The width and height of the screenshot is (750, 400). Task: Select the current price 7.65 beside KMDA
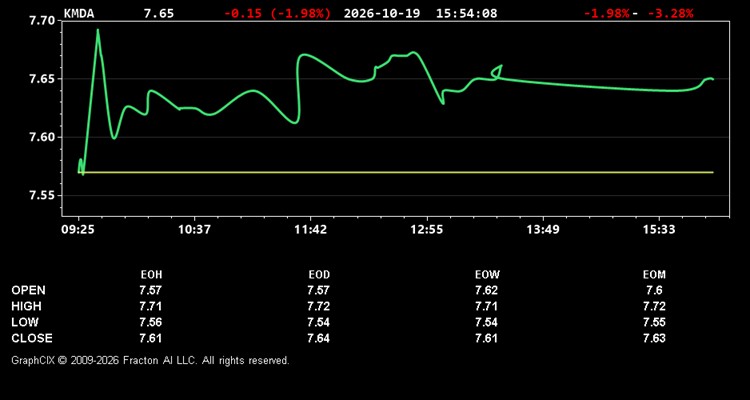point(159,13)
